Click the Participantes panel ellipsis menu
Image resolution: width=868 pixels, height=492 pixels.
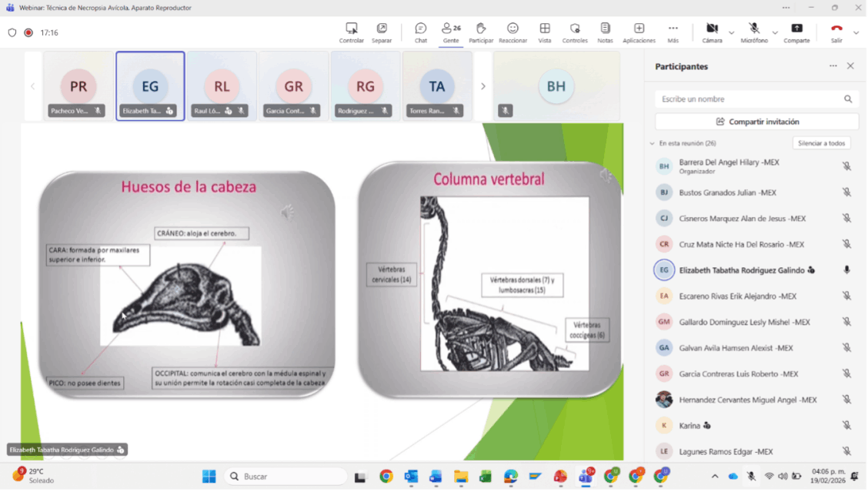click(833, 66)
